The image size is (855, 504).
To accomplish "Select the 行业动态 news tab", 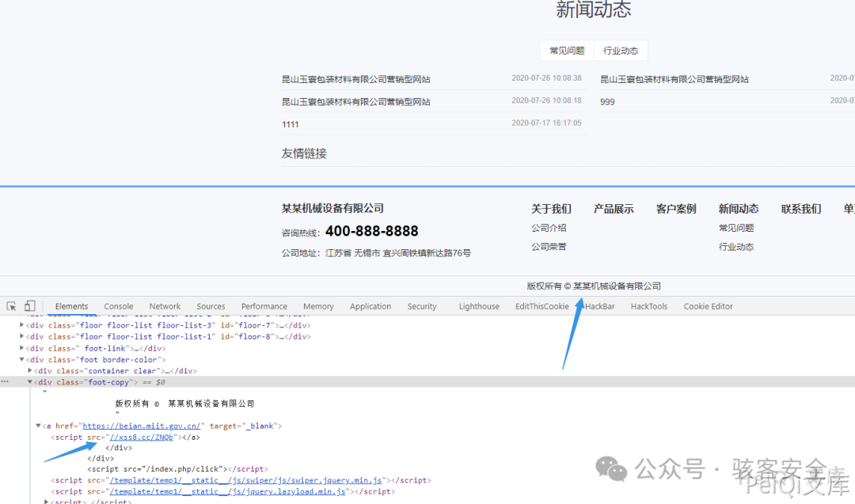I will coord(621,51).
